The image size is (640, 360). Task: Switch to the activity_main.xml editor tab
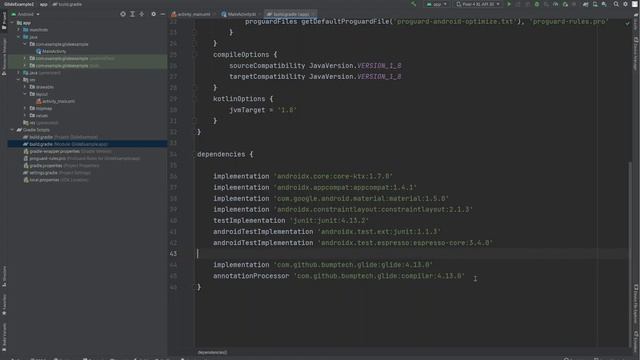tap(194, 14)
